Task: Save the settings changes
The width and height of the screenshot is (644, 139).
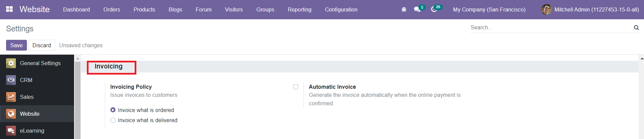Action: point(16,45)
